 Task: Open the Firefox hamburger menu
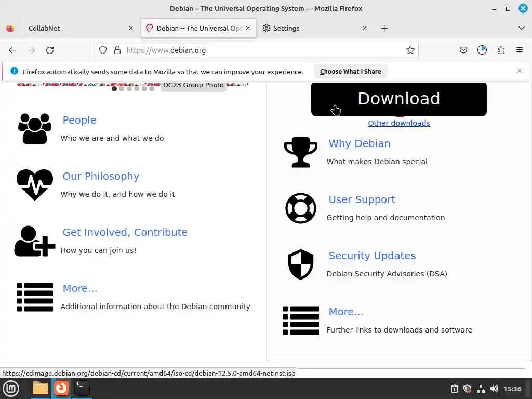click(520, 50)
